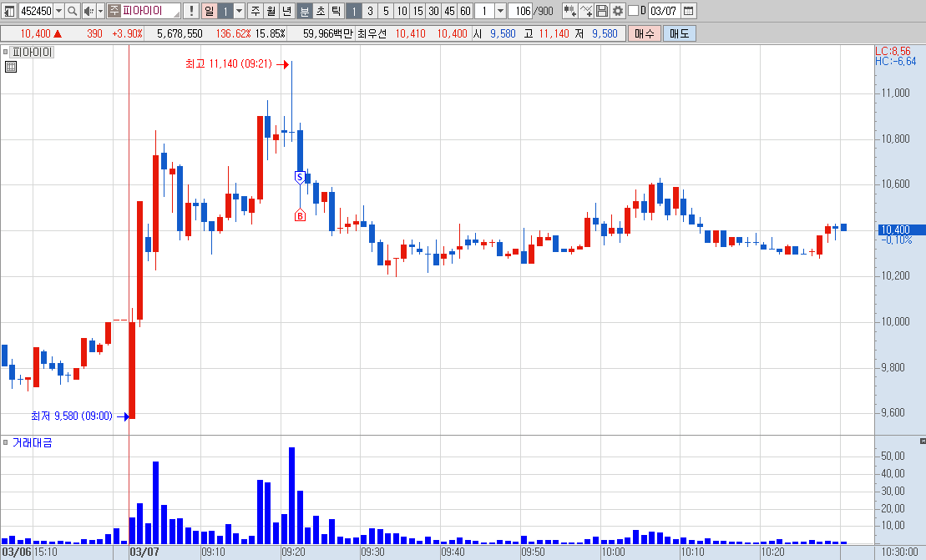Screen dimensions: 926x560
Task: Click the 106 candle count input field
Action: pyautogui.click(x=520, y=11)
